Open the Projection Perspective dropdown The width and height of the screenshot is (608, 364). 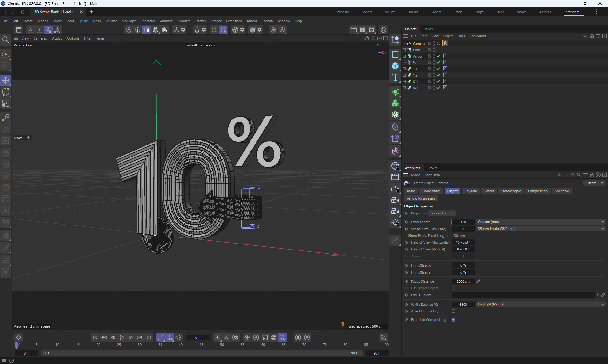point(442,213)
